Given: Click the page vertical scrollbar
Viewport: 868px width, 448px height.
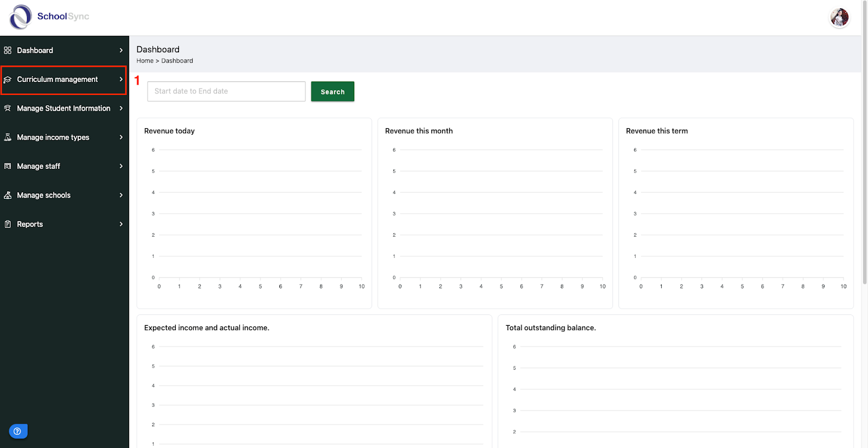Looking at the screenshot, I should click(865, 141).
